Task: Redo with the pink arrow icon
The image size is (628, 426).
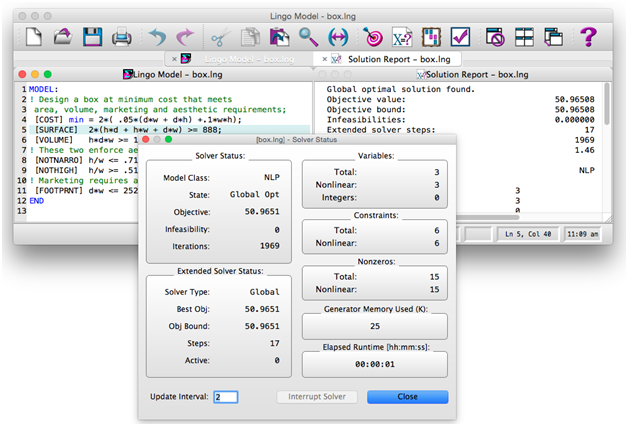Action: (185, 38)
